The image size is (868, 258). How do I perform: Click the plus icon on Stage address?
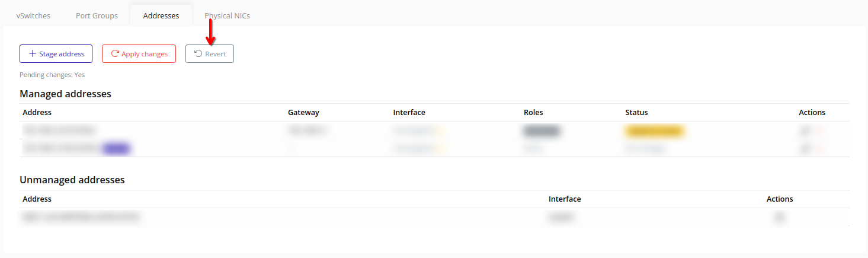click(33, 54)
